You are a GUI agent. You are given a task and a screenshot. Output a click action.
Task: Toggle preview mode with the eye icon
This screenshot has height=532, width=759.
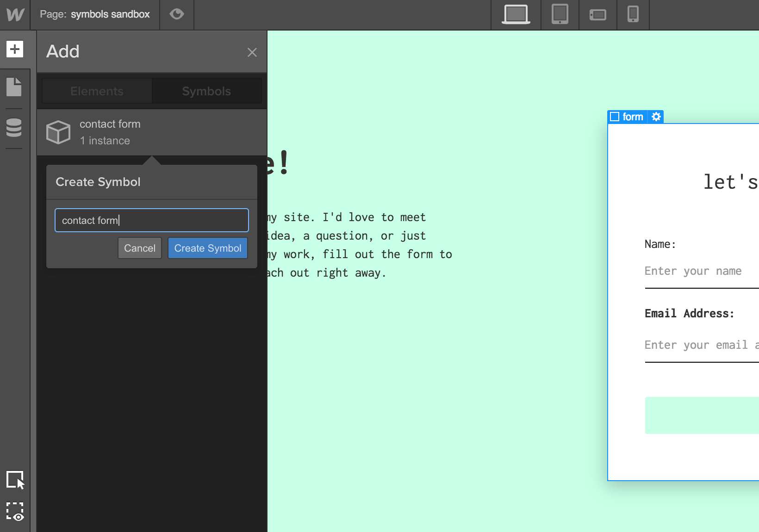(177, 14)
